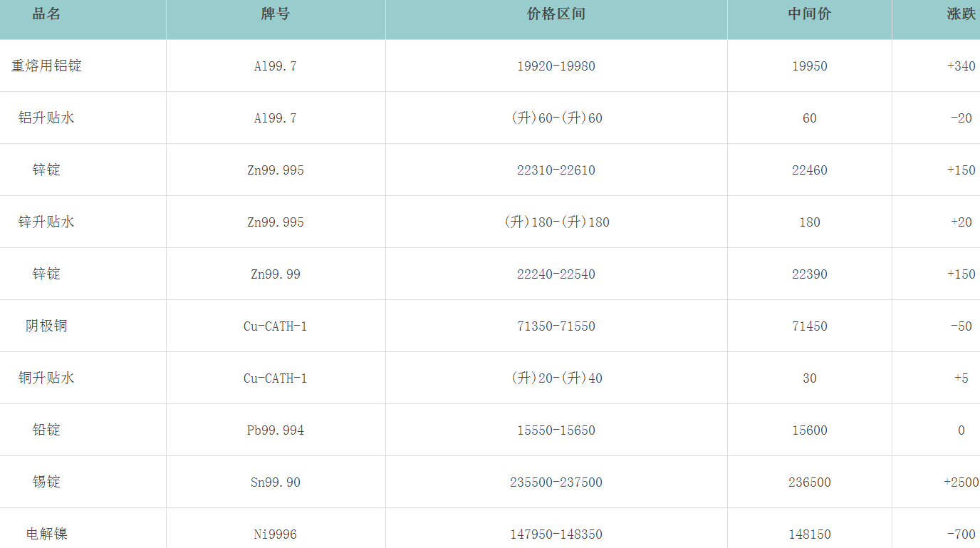The height and width of the screenshot is (548, 980).
Task: Select the 价格区间 column header
Action: 556,14
